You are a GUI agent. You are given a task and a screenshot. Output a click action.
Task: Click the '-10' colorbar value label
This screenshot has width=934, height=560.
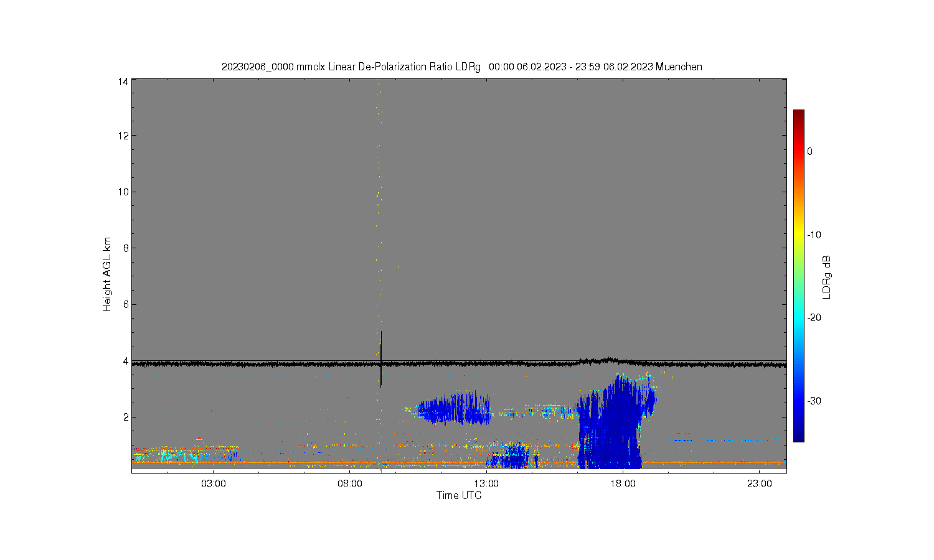click(814, 235)
